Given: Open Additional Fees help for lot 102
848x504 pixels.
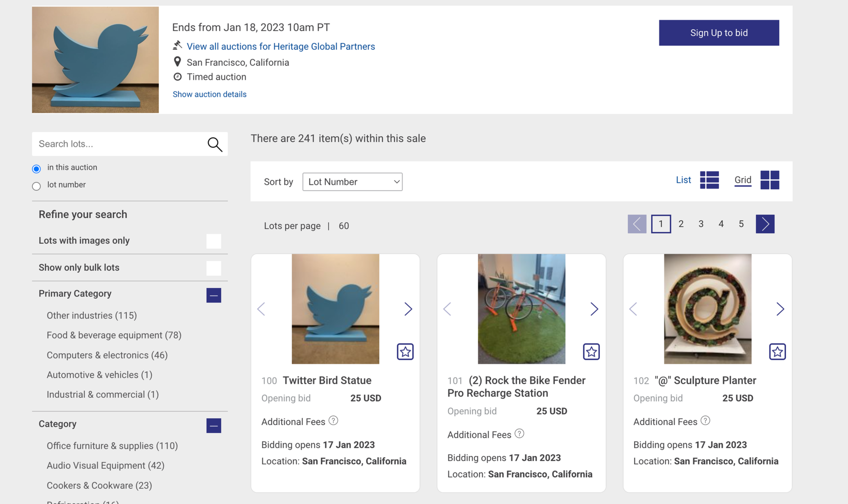Looking at the screenshot, I should [705, 421].
